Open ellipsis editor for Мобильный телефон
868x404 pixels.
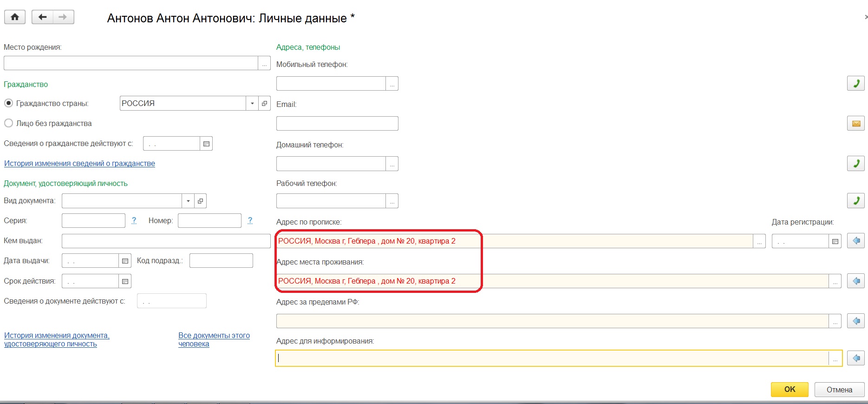392,84
